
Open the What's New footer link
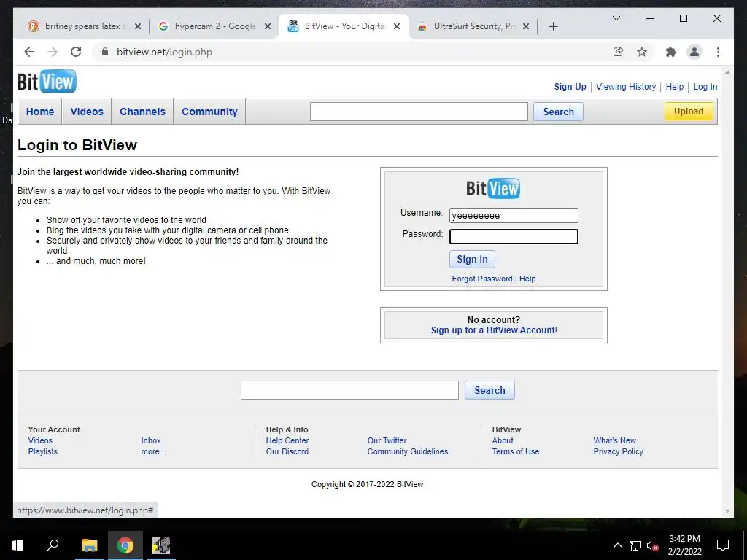(x=614, y=440)
